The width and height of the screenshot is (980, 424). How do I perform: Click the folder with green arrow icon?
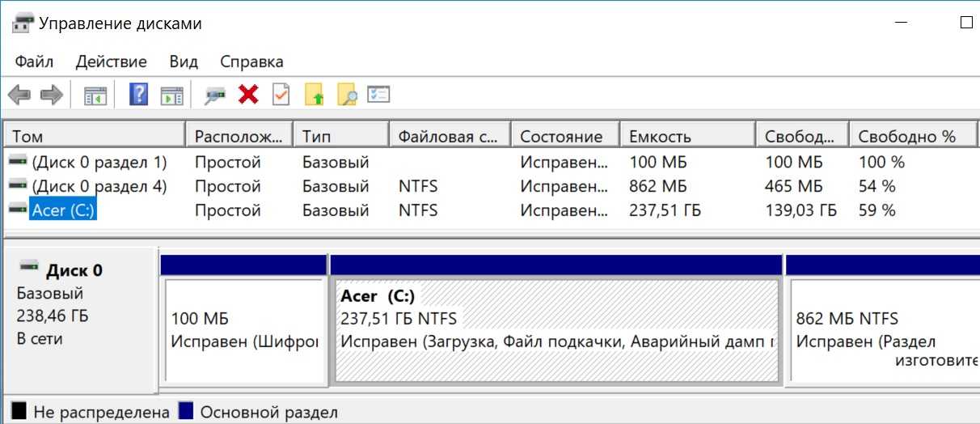point(315,95)
